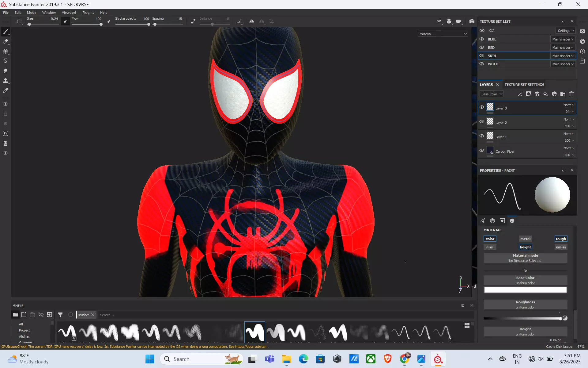Toggle the metal material channel
The height and width of the screenshot is (368, 588).
point(525,239)
